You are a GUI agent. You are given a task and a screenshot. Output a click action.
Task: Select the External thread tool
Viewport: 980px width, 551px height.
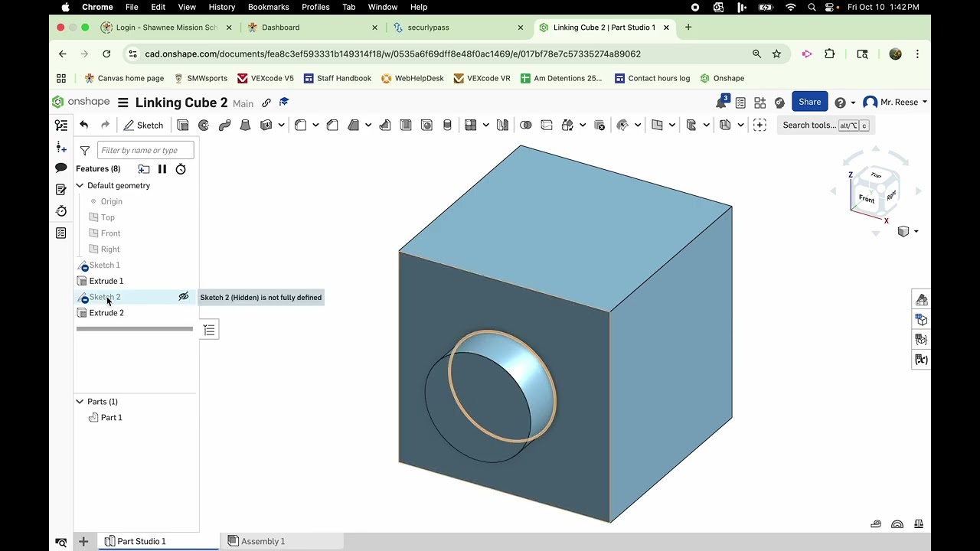pos(447,125)
